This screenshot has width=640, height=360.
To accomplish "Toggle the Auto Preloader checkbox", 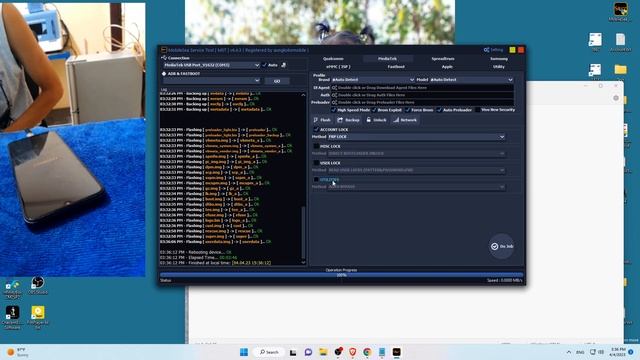I will [439, 110].
